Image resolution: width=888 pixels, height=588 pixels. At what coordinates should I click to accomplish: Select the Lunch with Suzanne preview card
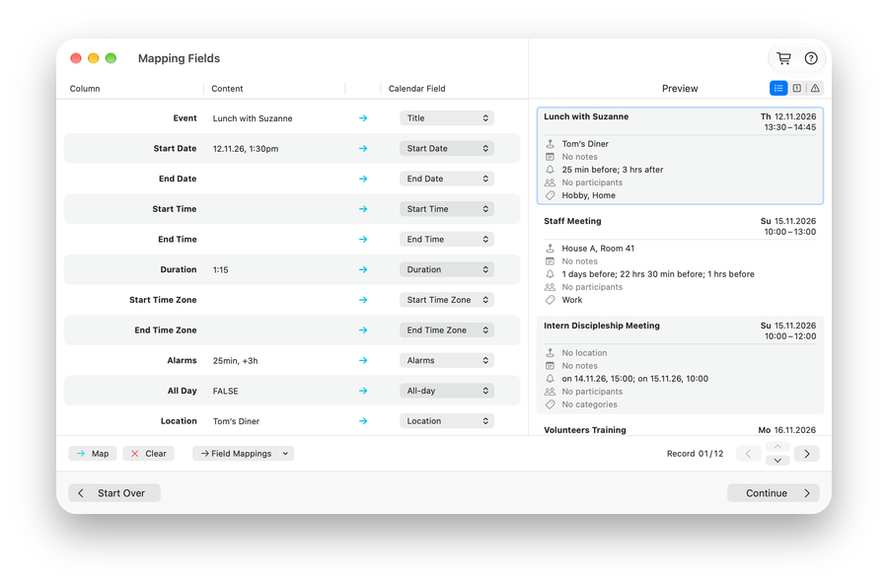(x=680, y=156)
